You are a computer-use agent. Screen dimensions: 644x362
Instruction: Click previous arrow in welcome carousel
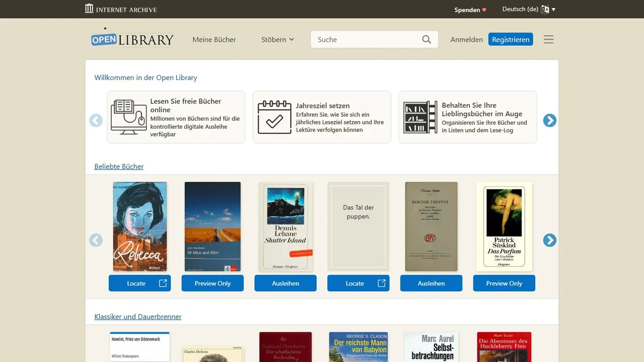[96, 120]
